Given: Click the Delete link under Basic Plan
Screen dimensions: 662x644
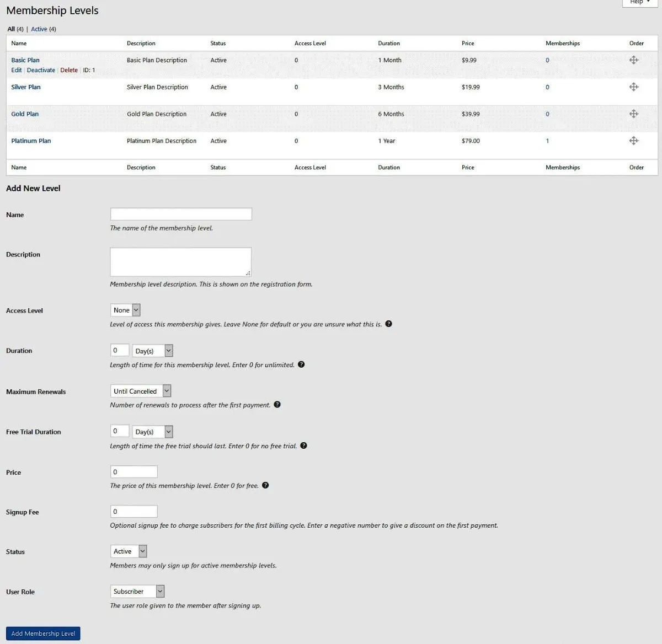Looking at the screenshot, I should 69,70.
